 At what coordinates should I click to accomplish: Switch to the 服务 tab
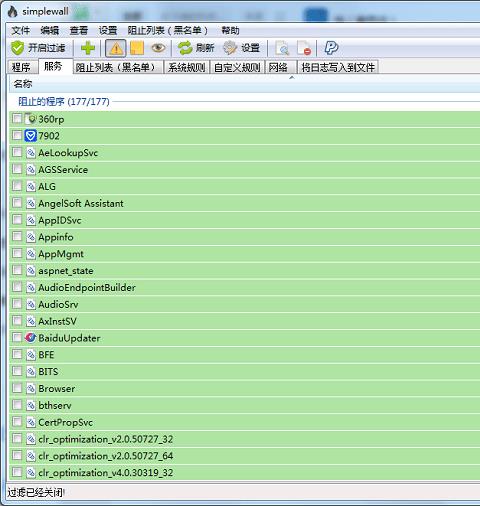pyautogui.click(x=55, y=66)
